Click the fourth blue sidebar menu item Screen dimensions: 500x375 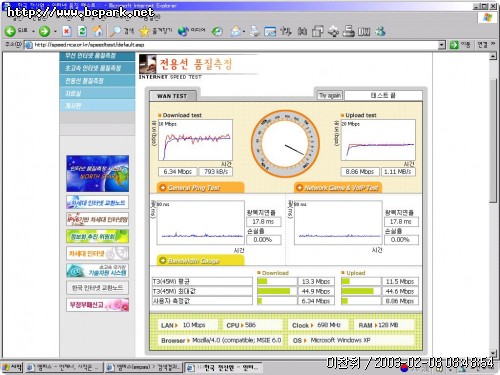pyautogui.click(x=97, y=93)
